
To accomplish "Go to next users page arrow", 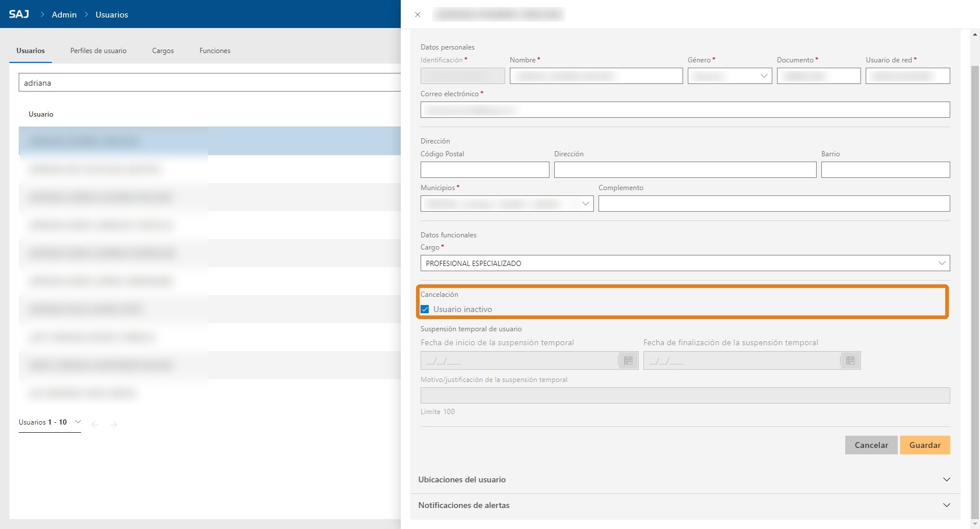I will pyautogui.click(x=114, y=424).
